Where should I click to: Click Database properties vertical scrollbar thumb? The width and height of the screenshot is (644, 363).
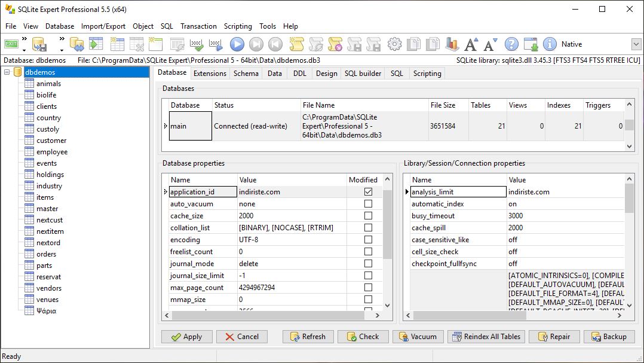click(x=387, y=224)
